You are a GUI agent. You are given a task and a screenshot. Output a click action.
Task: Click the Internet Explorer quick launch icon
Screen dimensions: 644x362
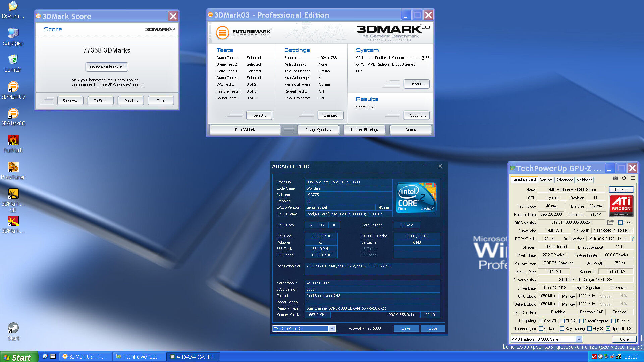pos(45,357)
